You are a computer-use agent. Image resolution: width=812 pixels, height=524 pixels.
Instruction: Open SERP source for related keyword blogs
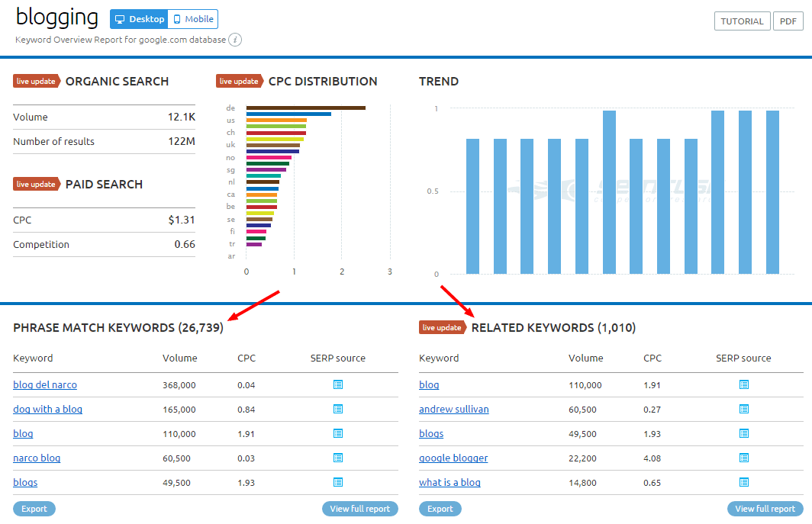click(x=744, y=433)
